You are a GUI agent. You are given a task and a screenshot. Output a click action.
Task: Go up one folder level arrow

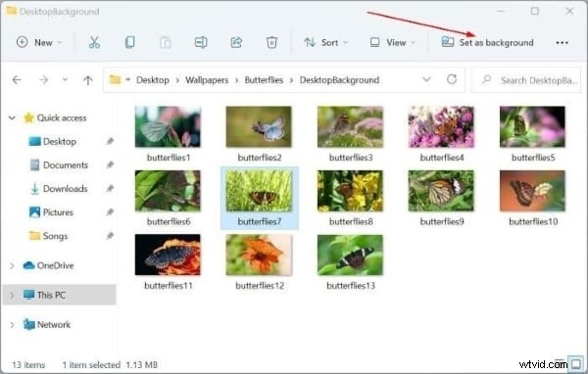click(x=88, y=80)
